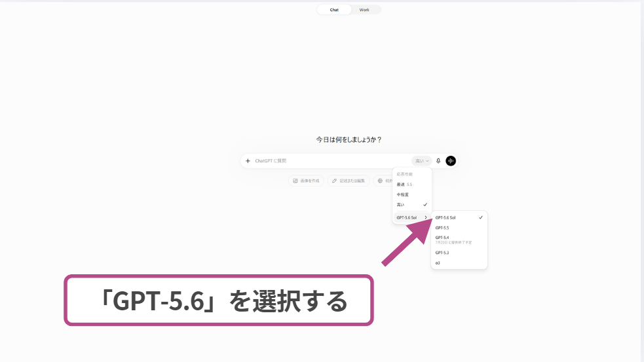Choose GPT-5.6 Sol in model submenu
This screenshot has height=362, width=644.
click(x=459, y=217)
